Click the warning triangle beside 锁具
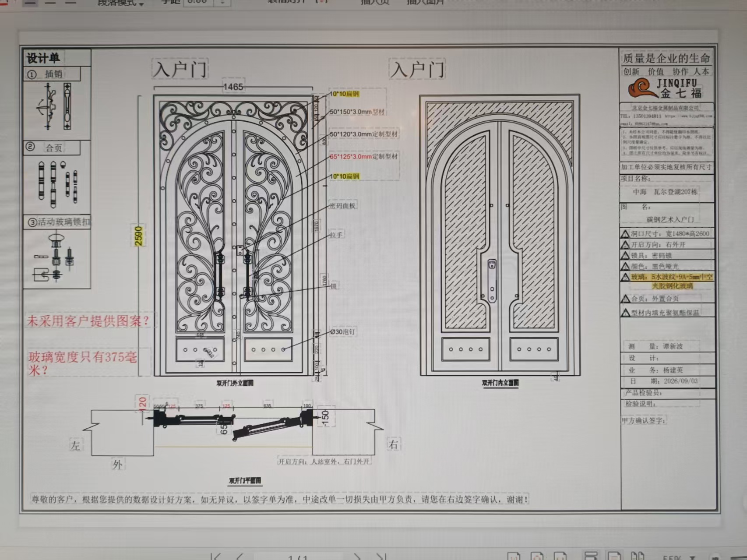747x560 pixels. coord(625,255)
